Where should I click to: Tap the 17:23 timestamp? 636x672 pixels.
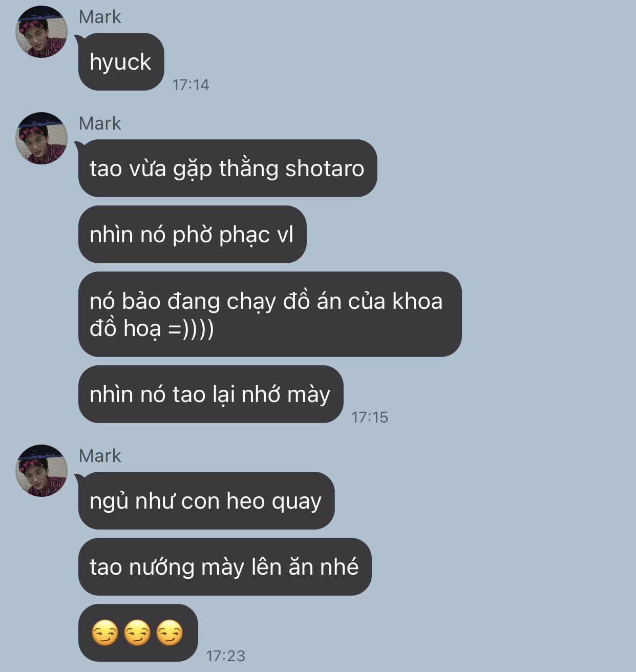(225, 656)
